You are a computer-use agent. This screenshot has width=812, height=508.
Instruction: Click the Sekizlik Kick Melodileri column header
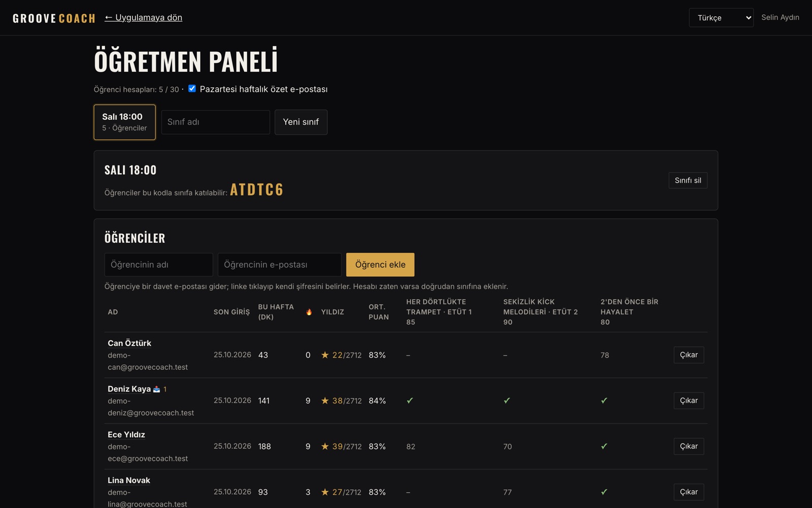click(540, 312)
